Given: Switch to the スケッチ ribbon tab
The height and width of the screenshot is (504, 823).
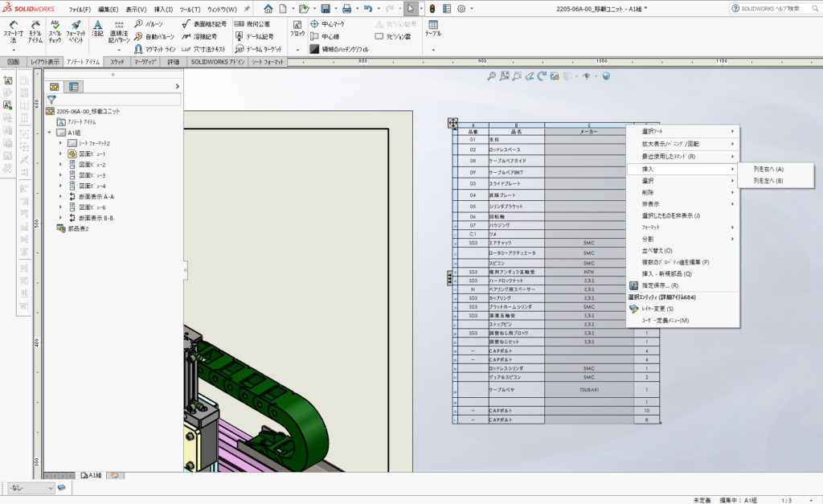Looking at the screenshot, I should (117, 62).
